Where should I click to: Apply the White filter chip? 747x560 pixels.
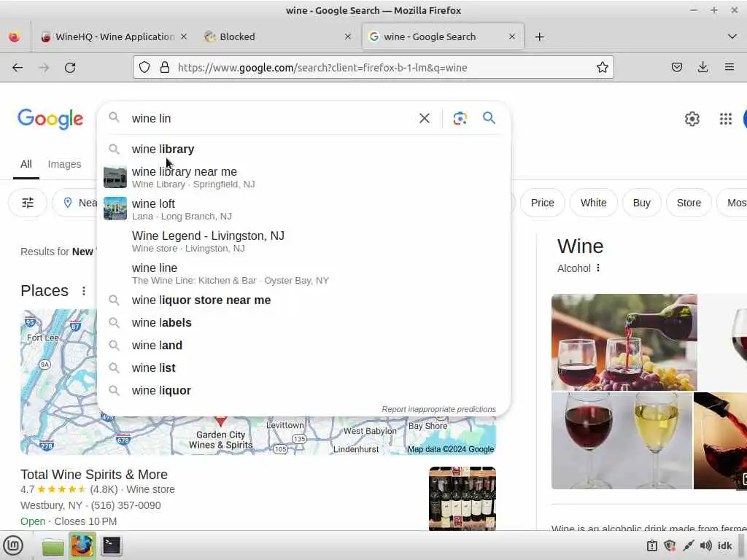tap(594, 203)
